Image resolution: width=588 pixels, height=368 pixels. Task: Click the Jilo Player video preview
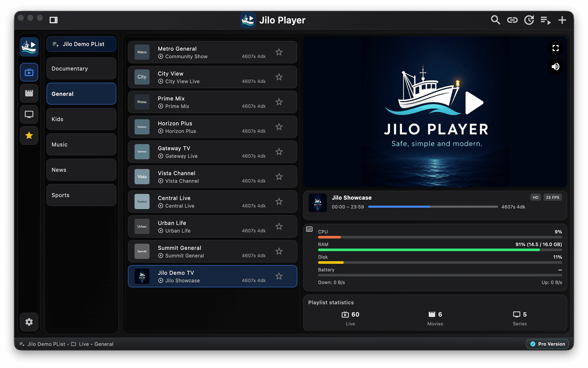coord(435,112)
